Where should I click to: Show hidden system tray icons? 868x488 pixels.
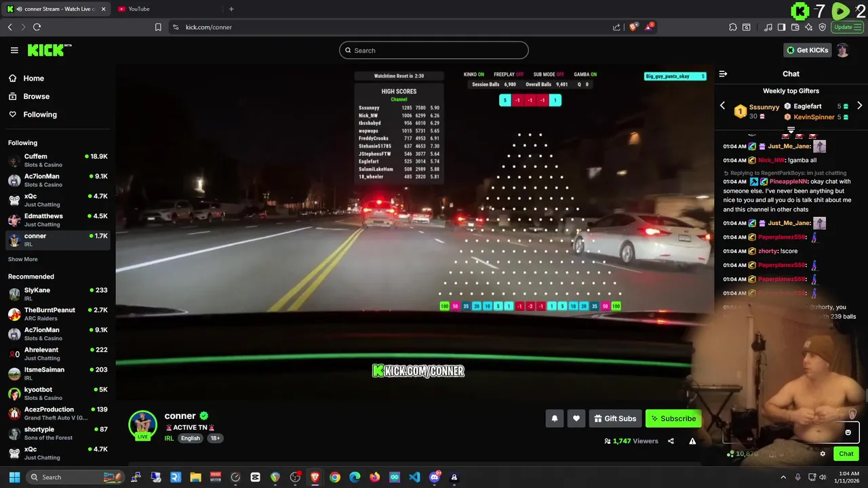tap(783, 477)
